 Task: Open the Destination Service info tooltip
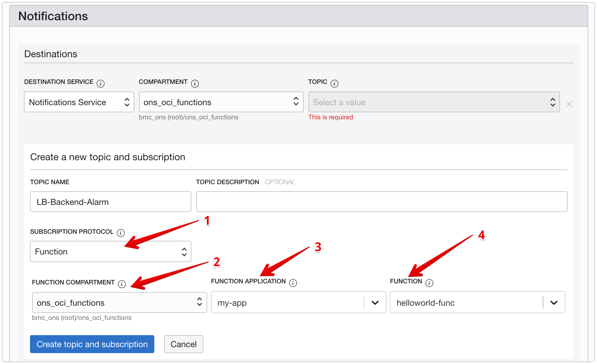coord(101,83)
